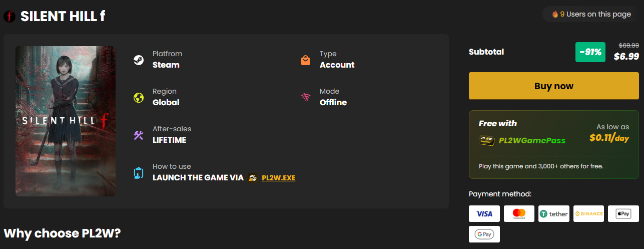The image size is (644, 249).
Task: Click the globe Region icon
Action: (139, 98)
